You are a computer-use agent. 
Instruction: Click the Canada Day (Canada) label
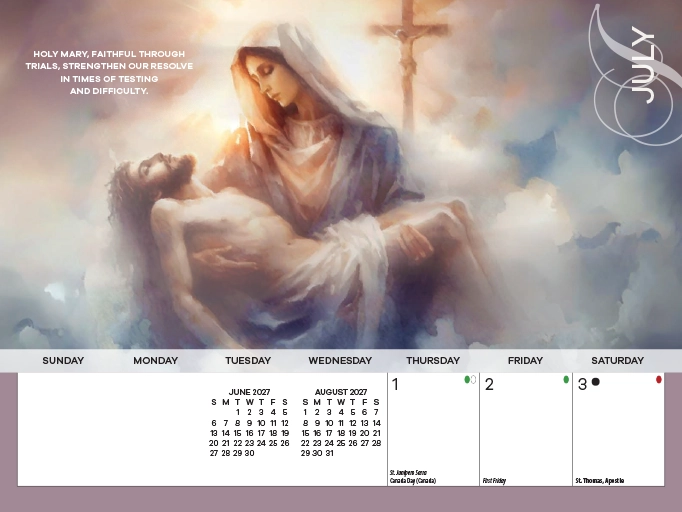coord(412,481)
